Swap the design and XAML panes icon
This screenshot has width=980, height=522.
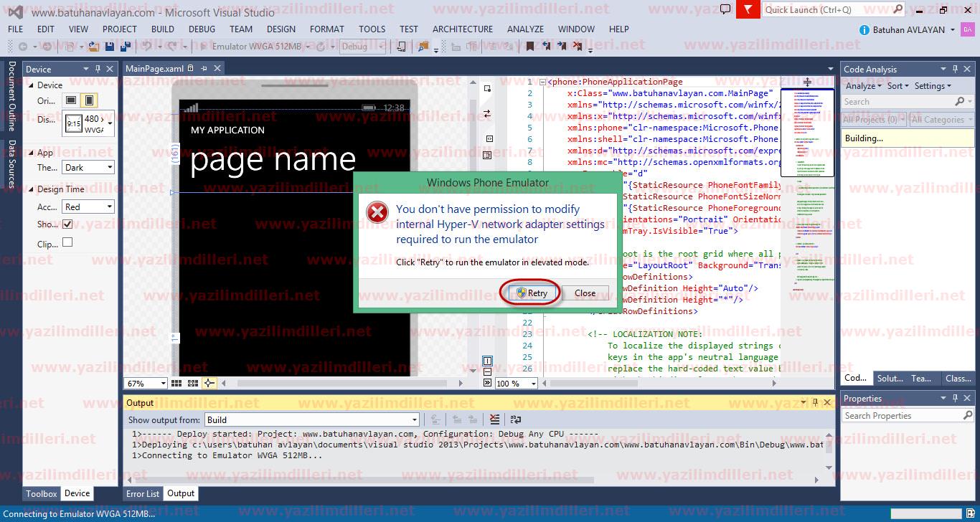pos(487,114)
